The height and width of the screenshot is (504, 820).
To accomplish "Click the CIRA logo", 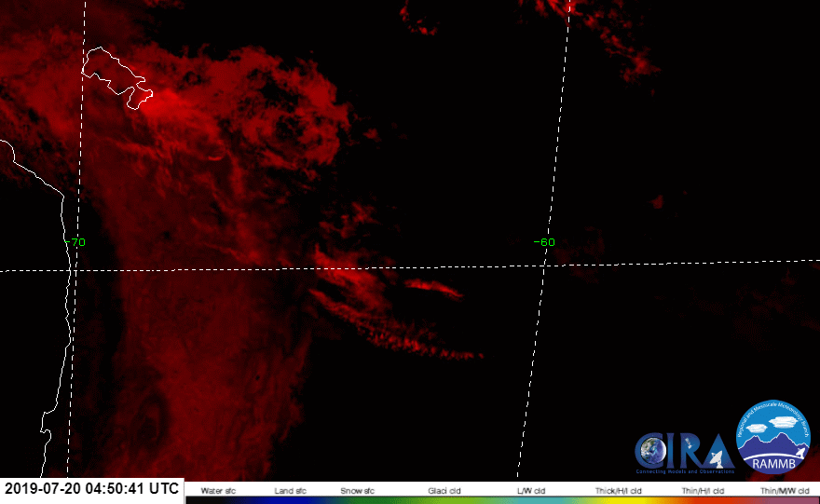I will [684, 453].
